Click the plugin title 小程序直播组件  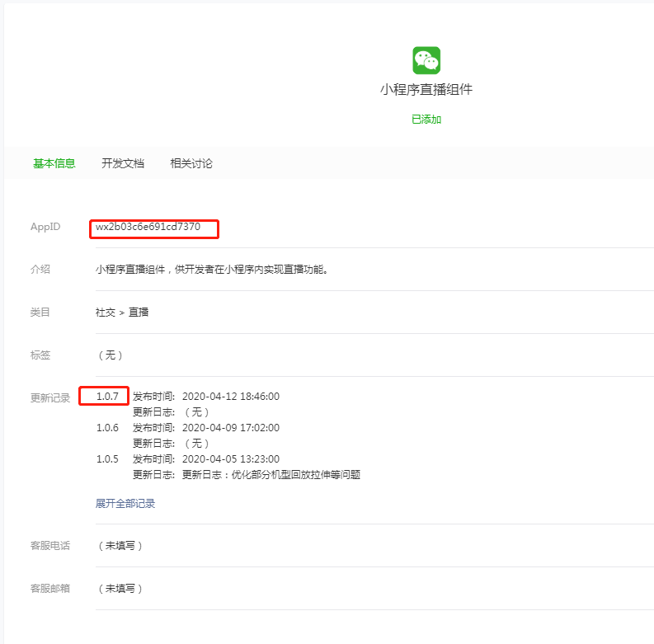(426, 89)
